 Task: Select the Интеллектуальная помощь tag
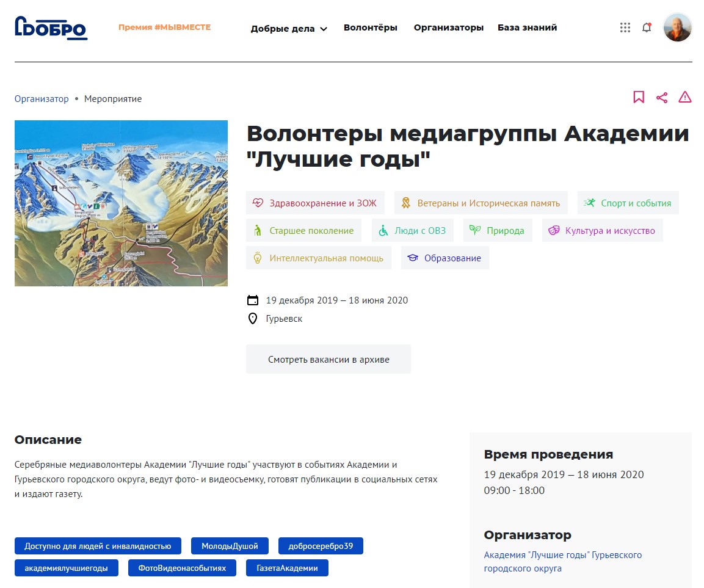click(318, 258)
